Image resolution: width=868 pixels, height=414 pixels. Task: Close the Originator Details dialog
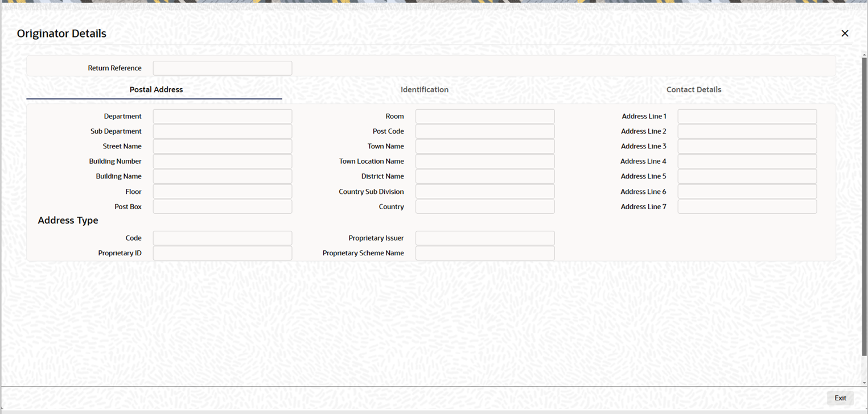tap(845, 34)
